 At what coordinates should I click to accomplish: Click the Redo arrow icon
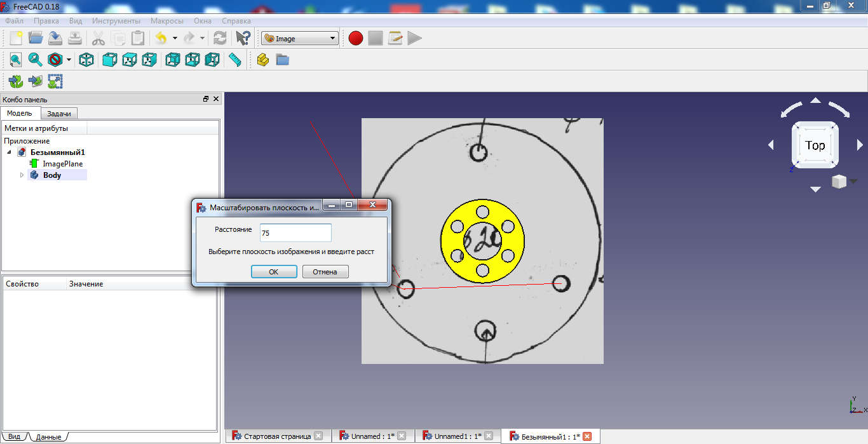pyautogui.click(x=189, y=38)
